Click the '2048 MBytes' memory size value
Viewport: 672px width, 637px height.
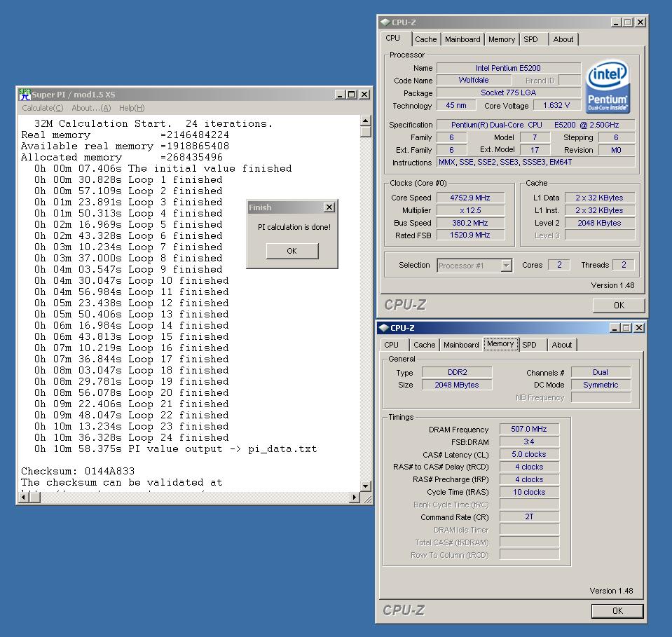[458, 385]
